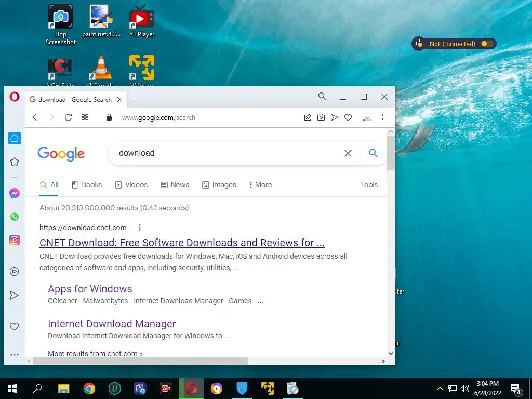The width and height of the screenshot is (532, 399).
Task: Open options dots beside download.cnet.com
Action: [x=139, y=228]
